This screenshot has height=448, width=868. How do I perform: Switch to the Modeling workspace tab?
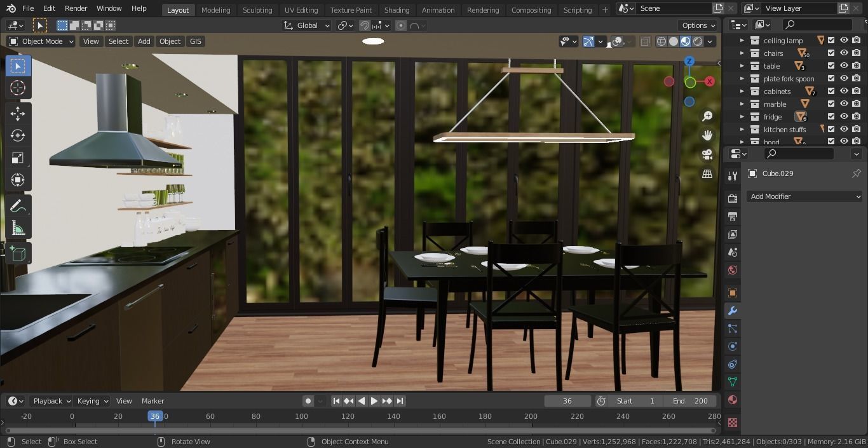[215, 10]
